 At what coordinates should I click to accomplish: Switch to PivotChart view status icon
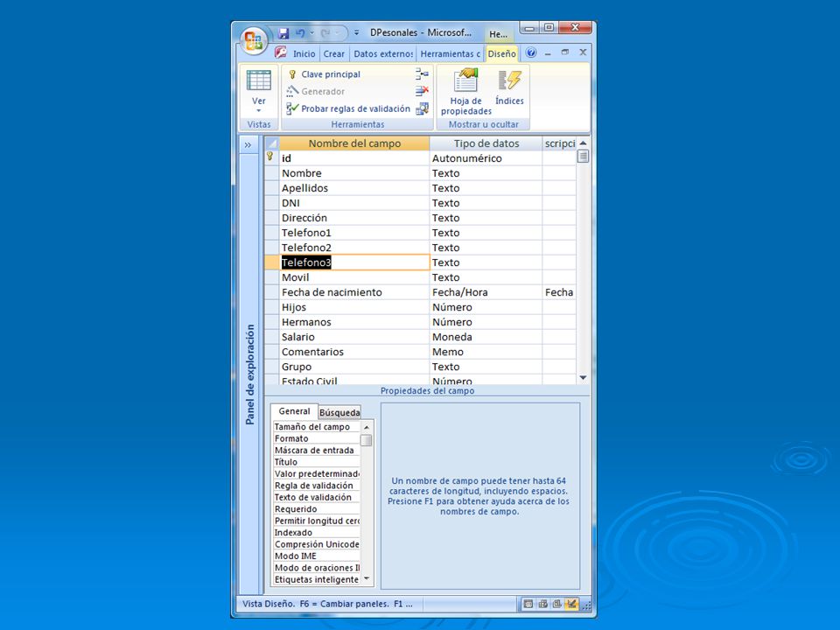[x=557, y=605]
